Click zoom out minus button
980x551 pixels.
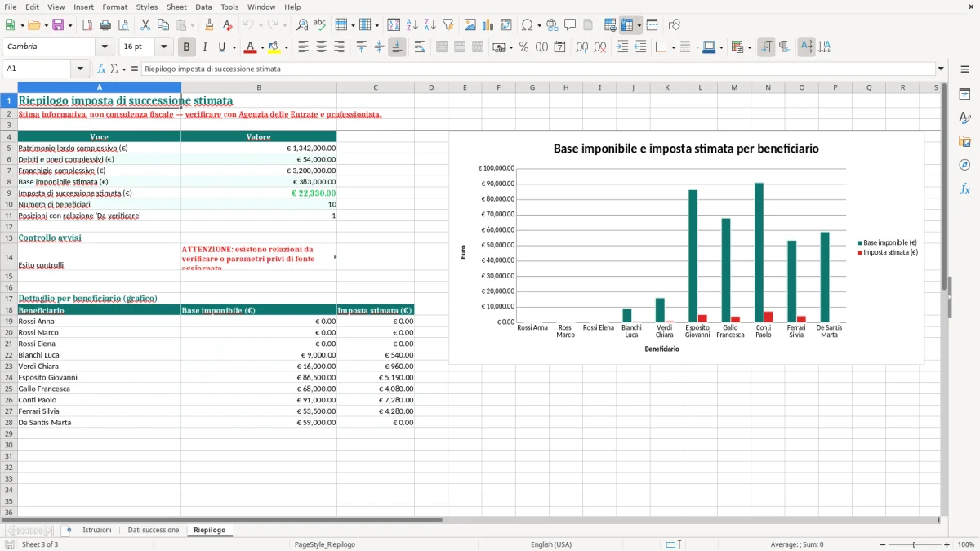[883, 544]
